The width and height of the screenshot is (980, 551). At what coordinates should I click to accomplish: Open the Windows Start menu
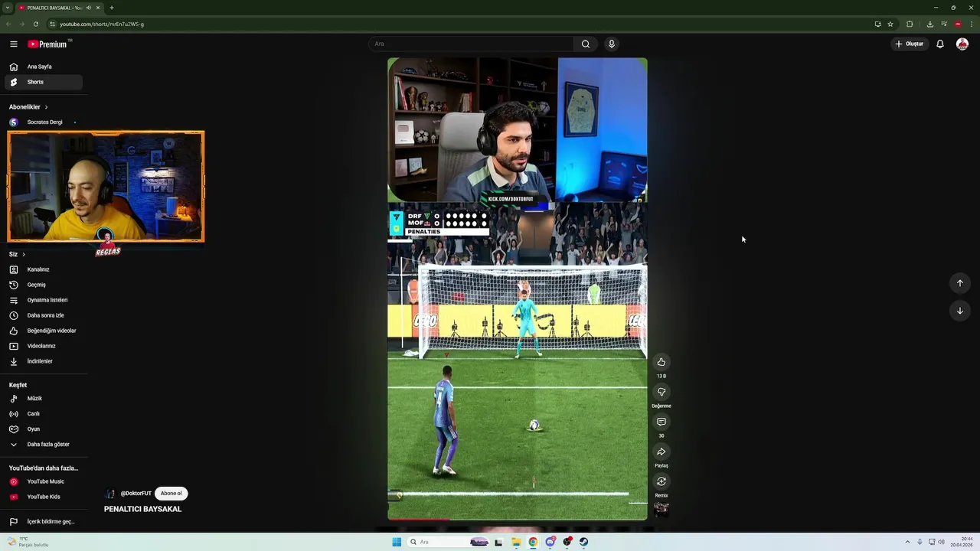pos(397,542)
